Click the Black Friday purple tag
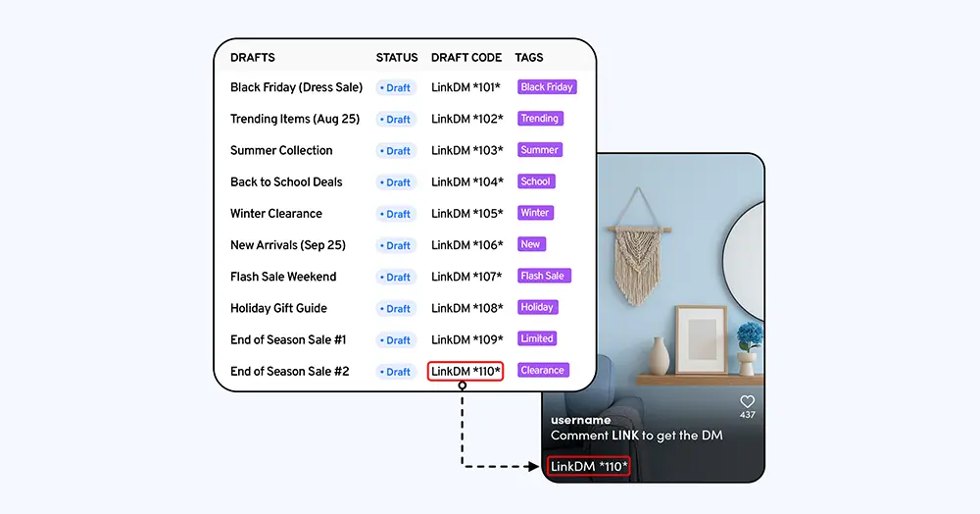The height and width of the screenshot is (514, 980). 547,87
